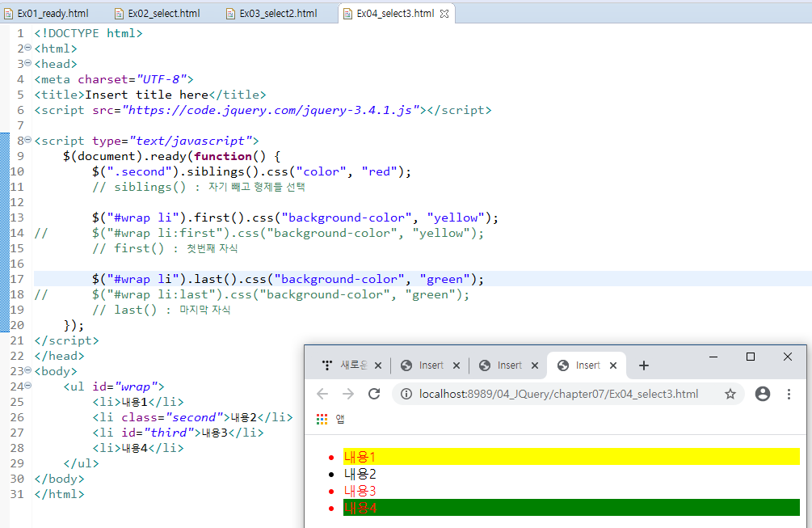812x528 pixels.
Task: Collapse the head tag fold on line 3
Action: coord(28,63)
